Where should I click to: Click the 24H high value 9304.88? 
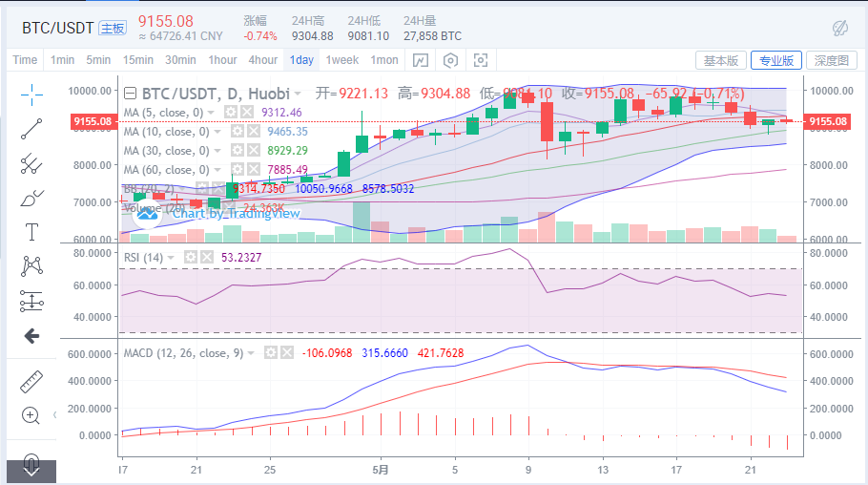pos(312,36)
